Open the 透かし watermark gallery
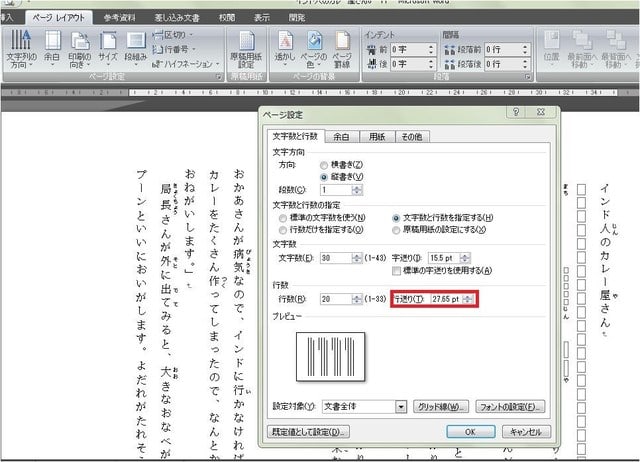Image resolution: width=640 pixels, height=462 pixels. pyautogui.click(x=284, y=50)
